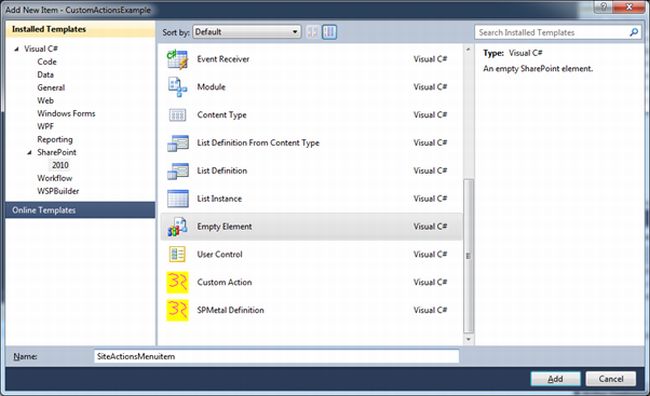Viewport: 650px width, 396px height.
Task: Select Workflow category in tree
Action: 55,178
